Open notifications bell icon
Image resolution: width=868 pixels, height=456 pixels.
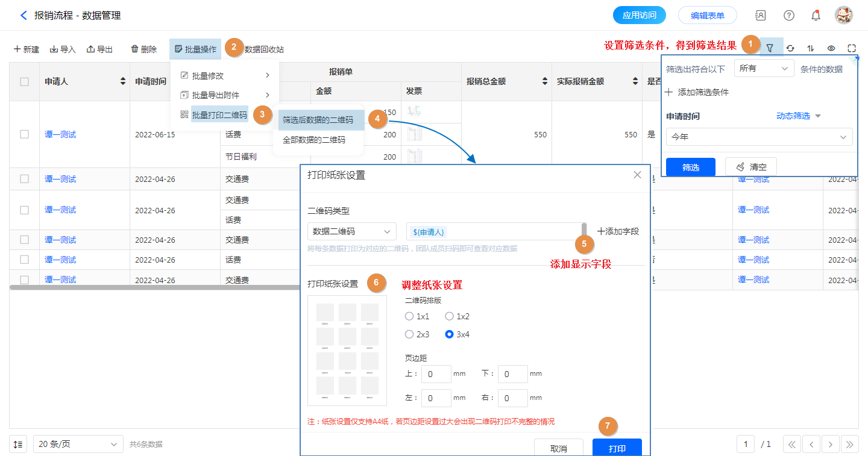[x=816, y=16]
